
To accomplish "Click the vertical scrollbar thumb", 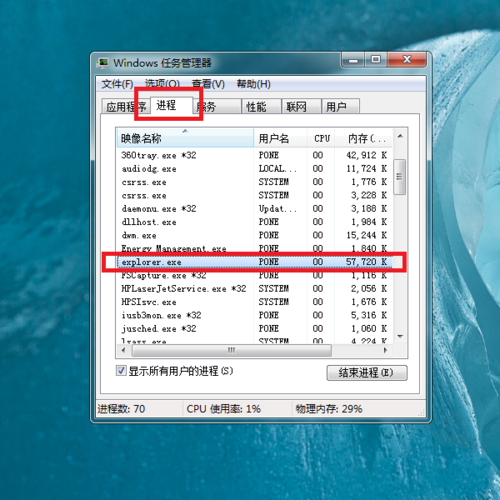I will (x=400, y=177).
